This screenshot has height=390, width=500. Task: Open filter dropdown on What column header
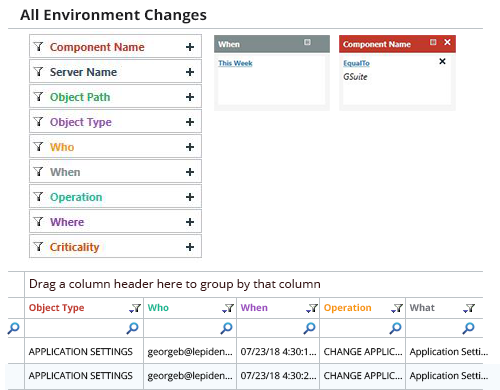(468, 308)
